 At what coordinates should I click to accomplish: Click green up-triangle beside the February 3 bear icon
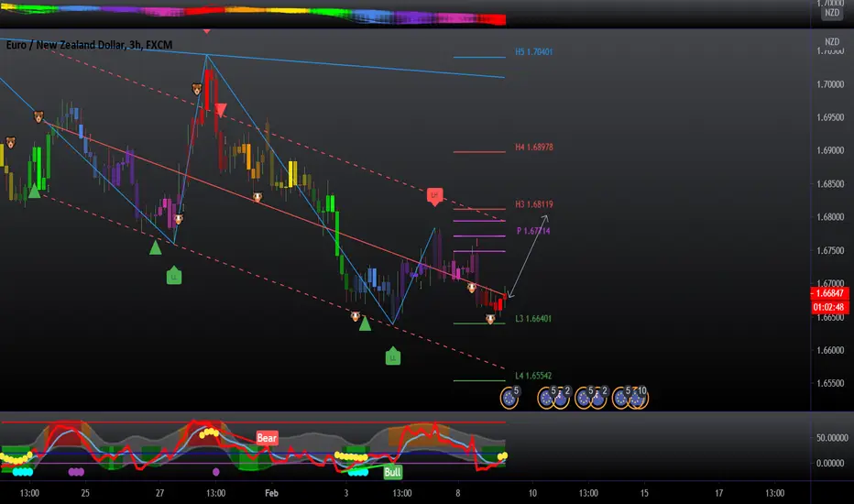click(365, 324)
